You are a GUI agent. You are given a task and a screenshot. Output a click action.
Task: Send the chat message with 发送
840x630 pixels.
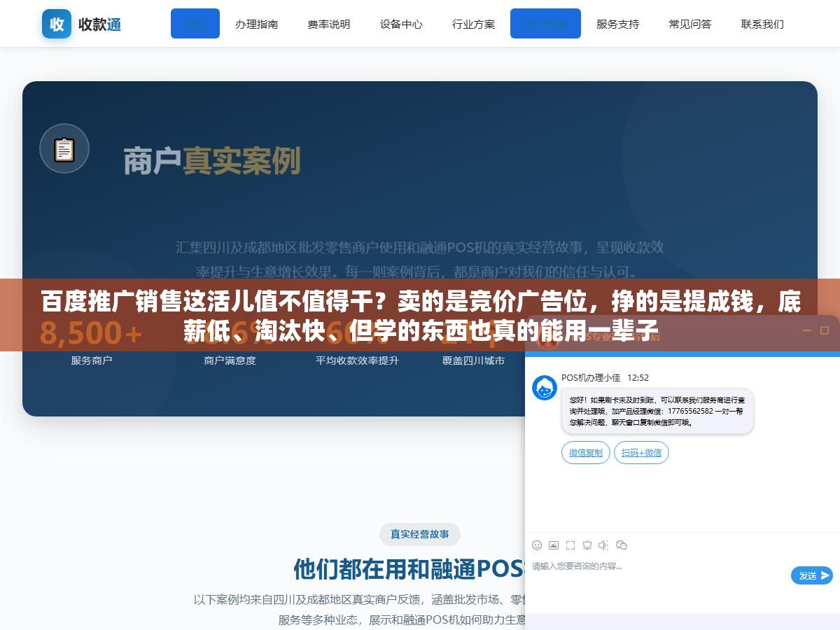(812, 575)
